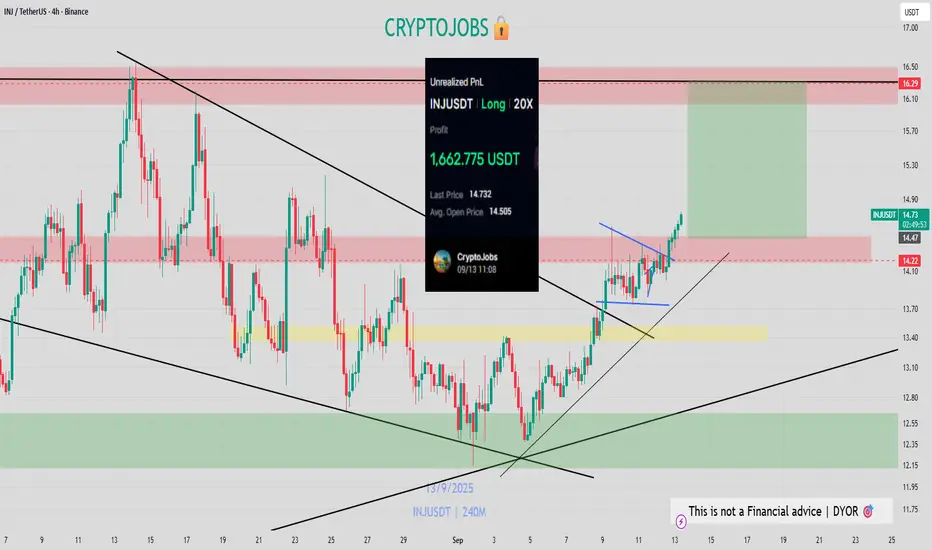Click the 'Sep' label on time axis
This screenshot has height=550, width=932.
[457, 540]
